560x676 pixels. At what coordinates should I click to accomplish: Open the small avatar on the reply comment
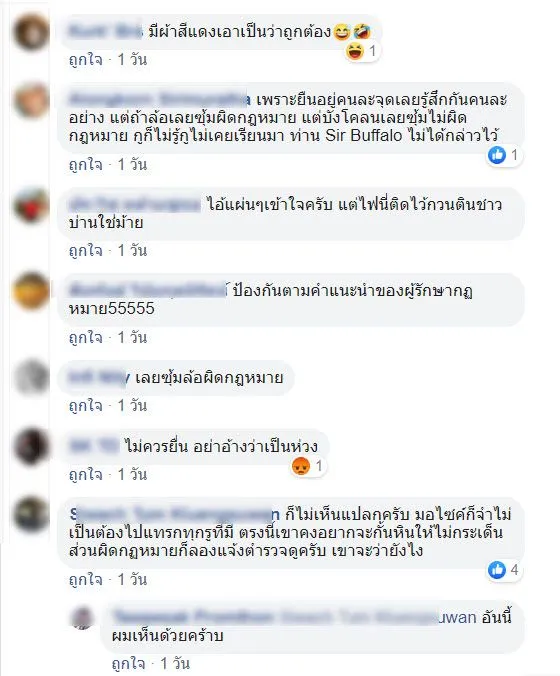tap(82, 618)
